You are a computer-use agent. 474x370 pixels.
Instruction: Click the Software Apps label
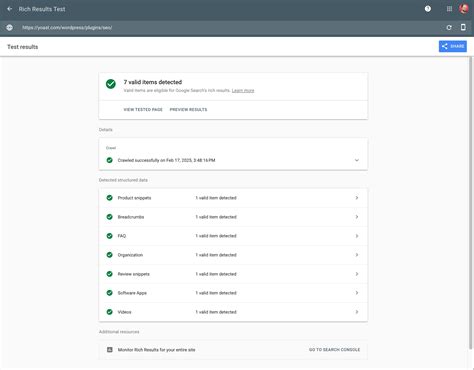[x=132, y=293]
